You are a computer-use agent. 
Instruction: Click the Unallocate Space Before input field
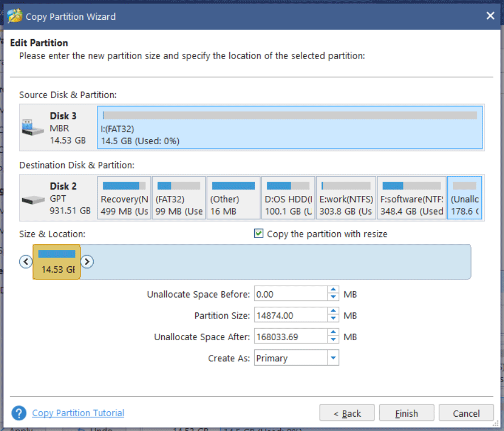289,294
